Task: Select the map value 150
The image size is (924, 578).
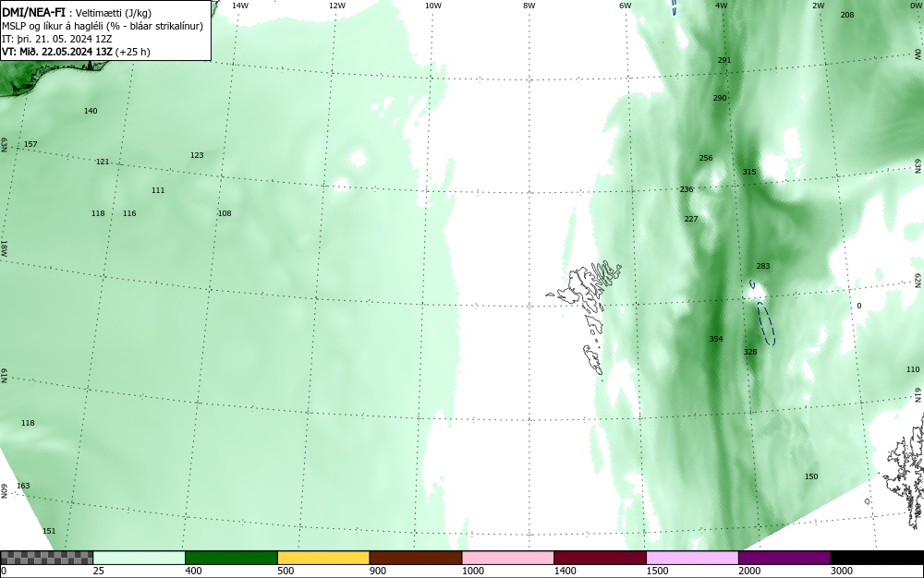Action: coord(811,476)
